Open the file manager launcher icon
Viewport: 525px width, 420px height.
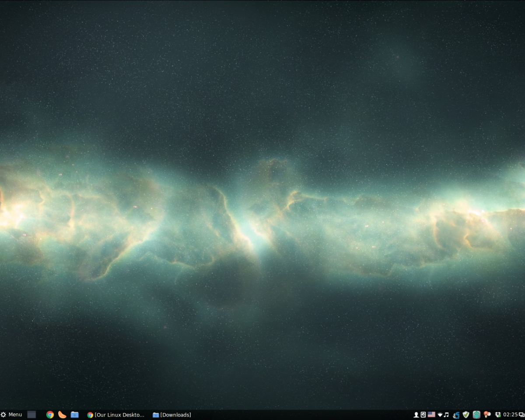[75, 415]
